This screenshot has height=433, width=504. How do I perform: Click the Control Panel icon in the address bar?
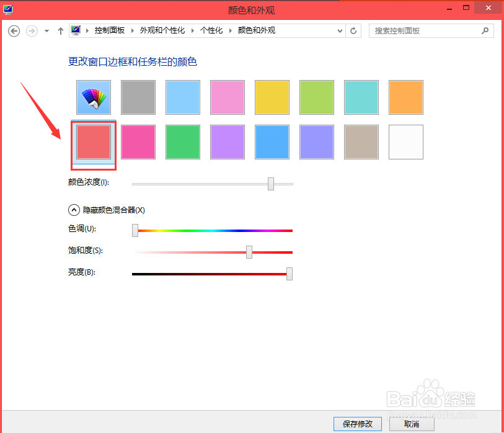pos(75,30)
